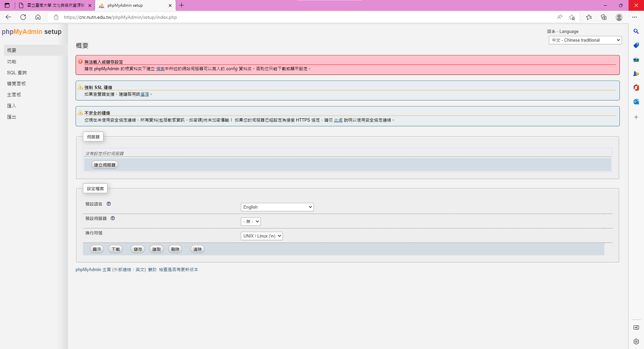Open the favorites list icon

pos(589,17)
